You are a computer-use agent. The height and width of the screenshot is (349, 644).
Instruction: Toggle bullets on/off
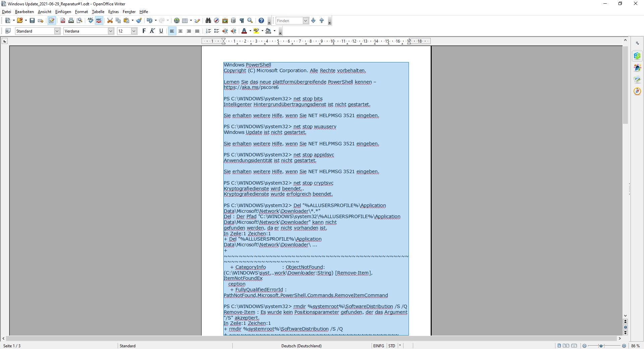(x=217, y=31)
